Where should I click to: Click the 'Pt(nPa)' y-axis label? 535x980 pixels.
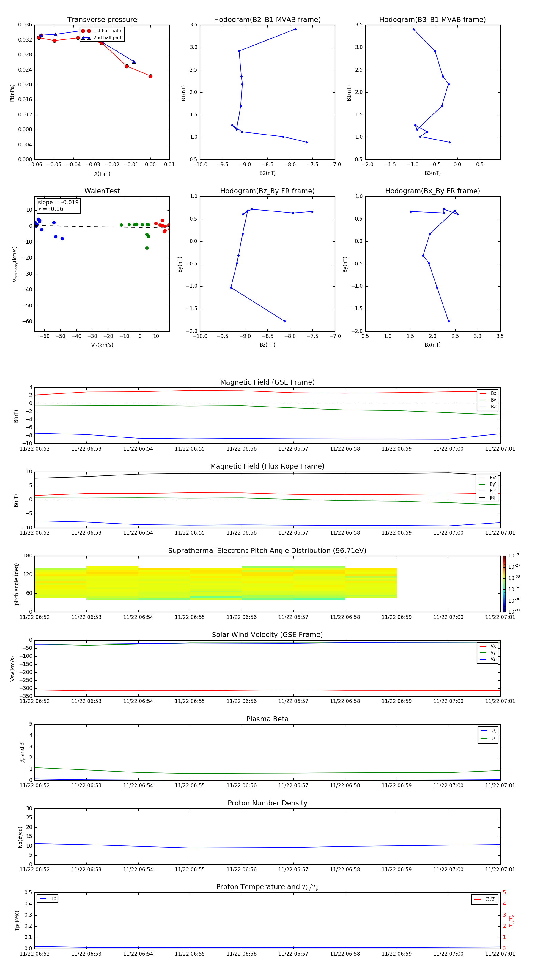coord(12,92)
